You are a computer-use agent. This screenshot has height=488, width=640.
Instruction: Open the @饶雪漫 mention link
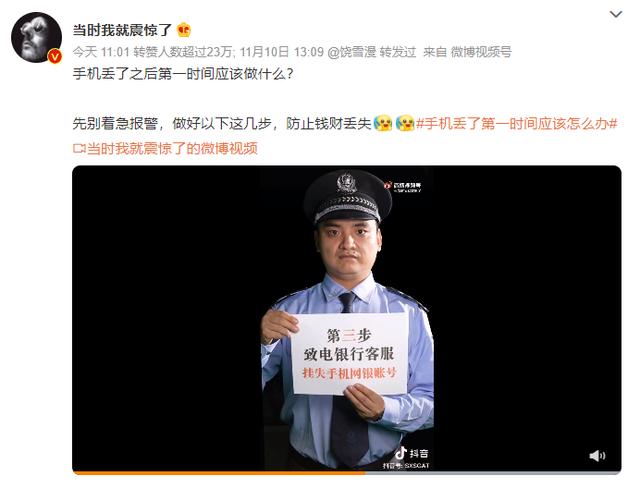pyautogui.click(x=352, y=52)
